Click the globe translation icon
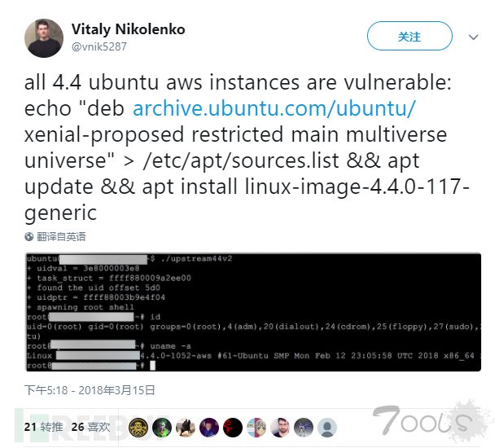This screenshot has height=448, width=499. click(x=29, y=236)
